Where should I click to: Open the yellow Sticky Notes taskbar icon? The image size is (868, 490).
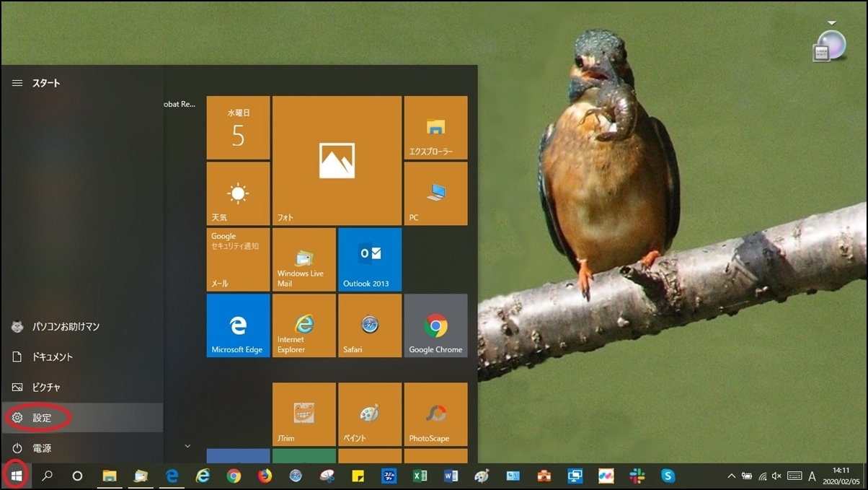point(358,476)
